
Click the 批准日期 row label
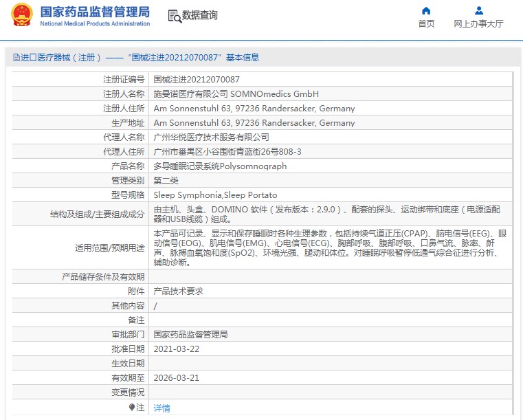128,349
